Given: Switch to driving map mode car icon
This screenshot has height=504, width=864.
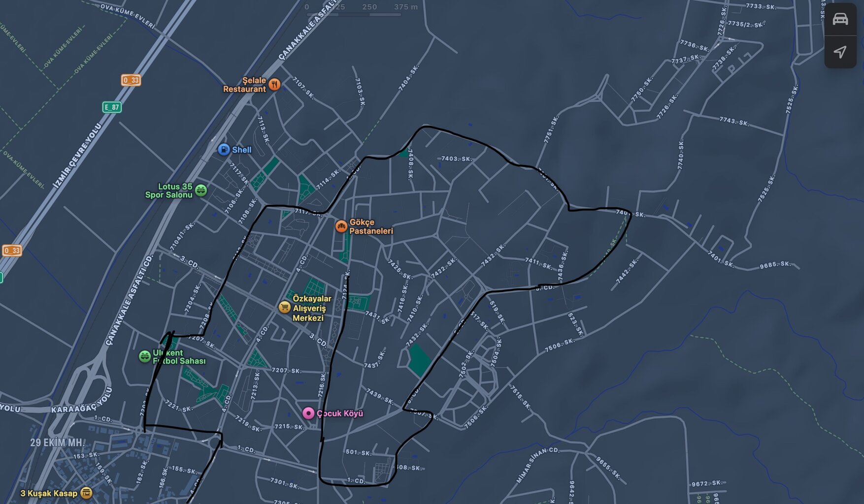Looking at the screenshot, I should coord(840,19).
